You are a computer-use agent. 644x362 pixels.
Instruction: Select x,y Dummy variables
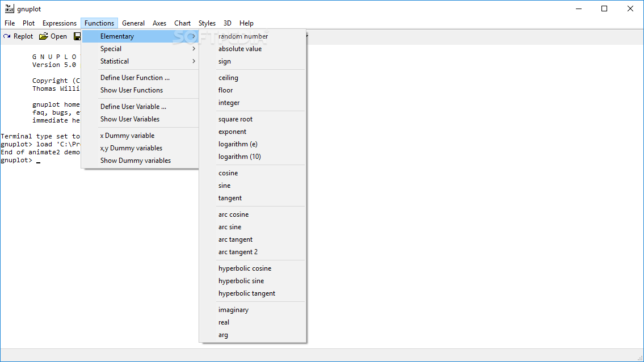pyautogui.click(x=141, y=148)
